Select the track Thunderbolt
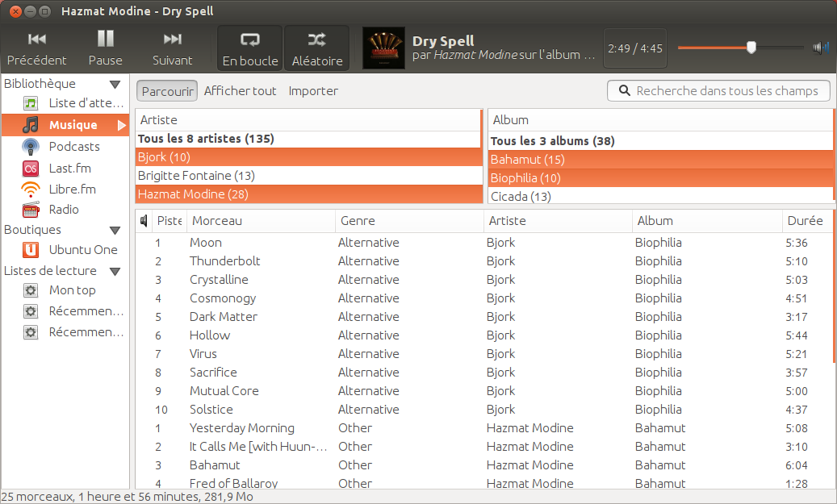Screen dimensions: 837x504 (483, 261)
